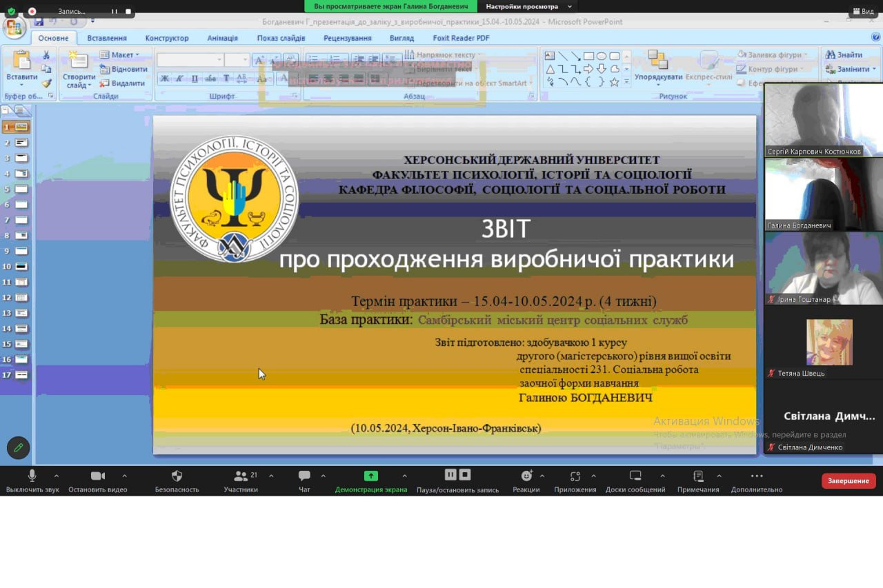
Task: Click the Упорядкувати arrange button
Action: coord(658,68)
